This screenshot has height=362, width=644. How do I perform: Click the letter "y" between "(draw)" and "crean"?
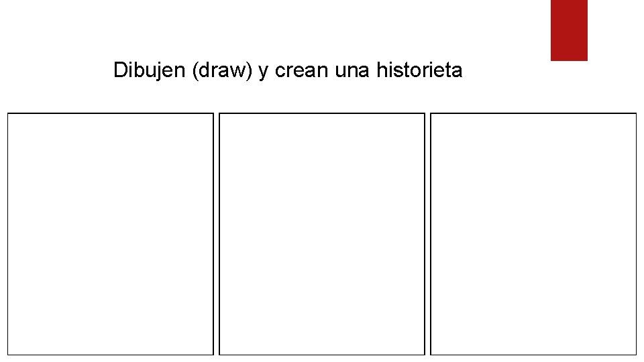pyautogui.click(x=263, y=72)
